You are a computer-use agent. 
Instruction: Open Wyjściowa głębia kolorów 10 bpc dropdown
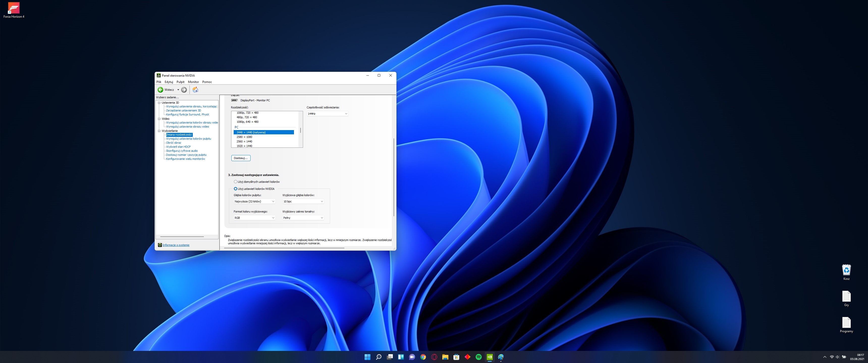coord(303,201)
